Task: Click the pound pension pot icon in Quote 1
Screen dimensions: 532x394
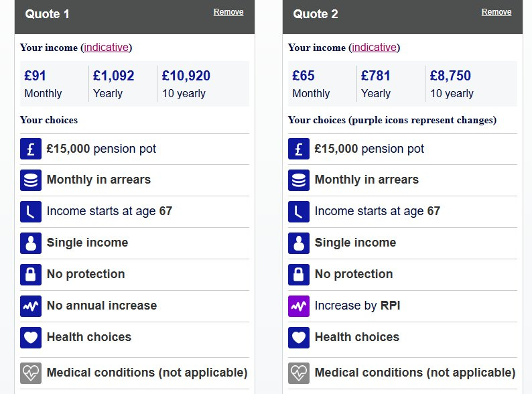Action: coord(31,149)
